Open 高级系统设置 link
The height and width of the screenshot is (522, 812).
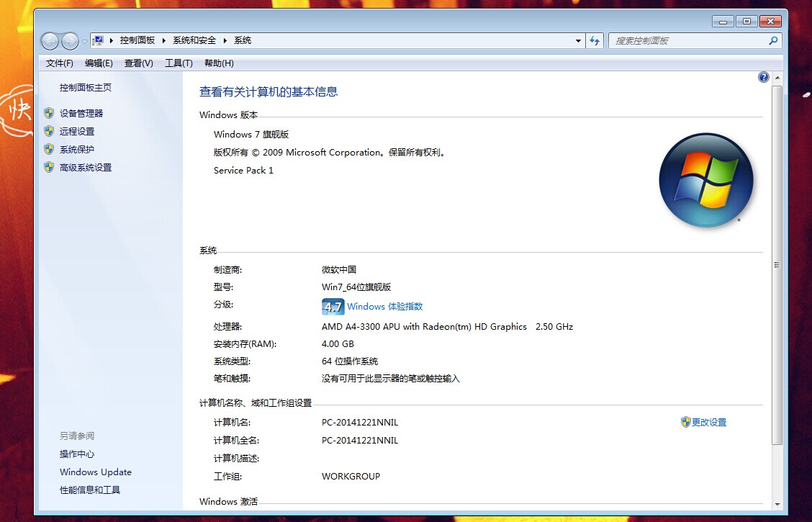pyautogui.click(x=86, y=168)
